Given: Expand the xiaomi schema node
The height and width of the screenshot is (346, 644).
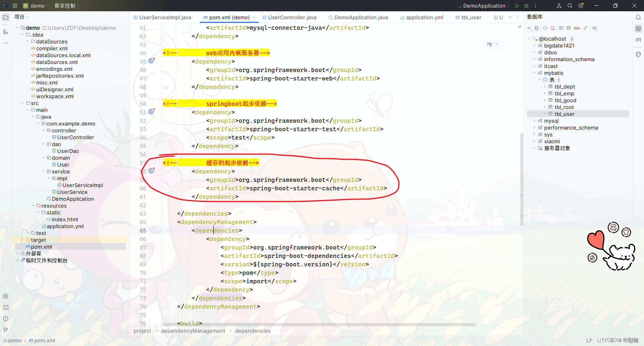Looking at the screenshot, I should click(x=535, y=141).
